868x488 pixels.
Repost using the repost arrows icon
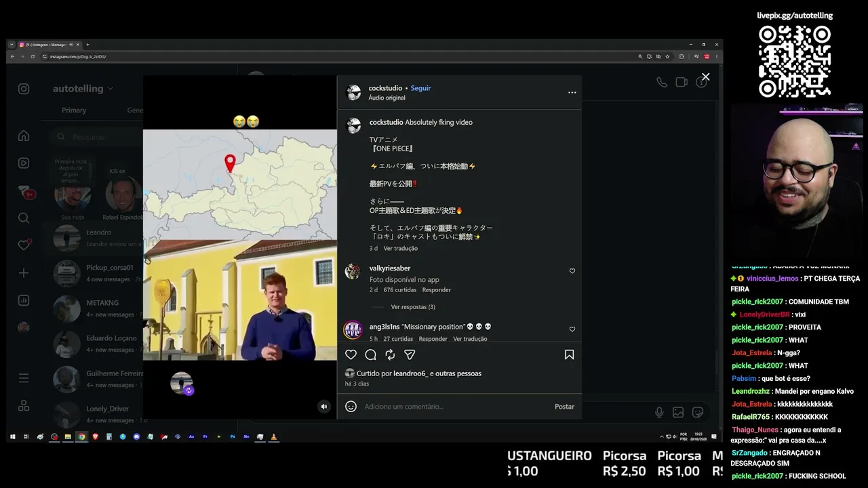click(390, 354)
